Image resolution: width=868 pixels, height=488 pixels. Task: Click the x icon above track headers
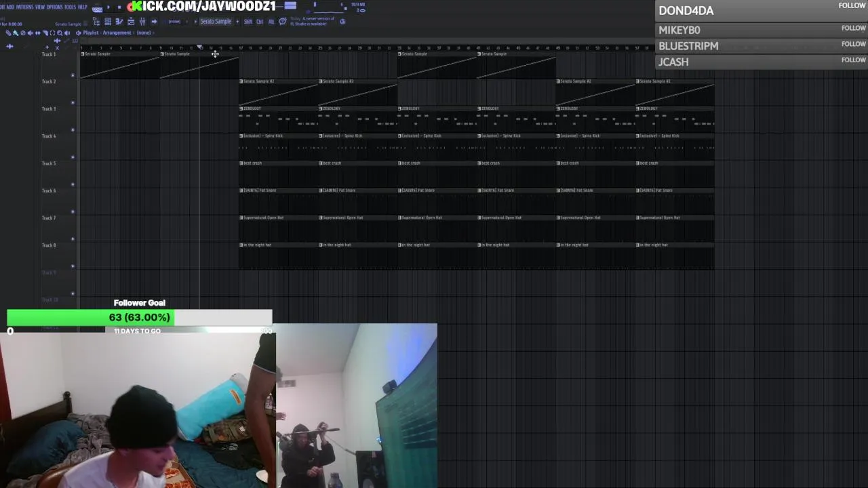[57, 48]
